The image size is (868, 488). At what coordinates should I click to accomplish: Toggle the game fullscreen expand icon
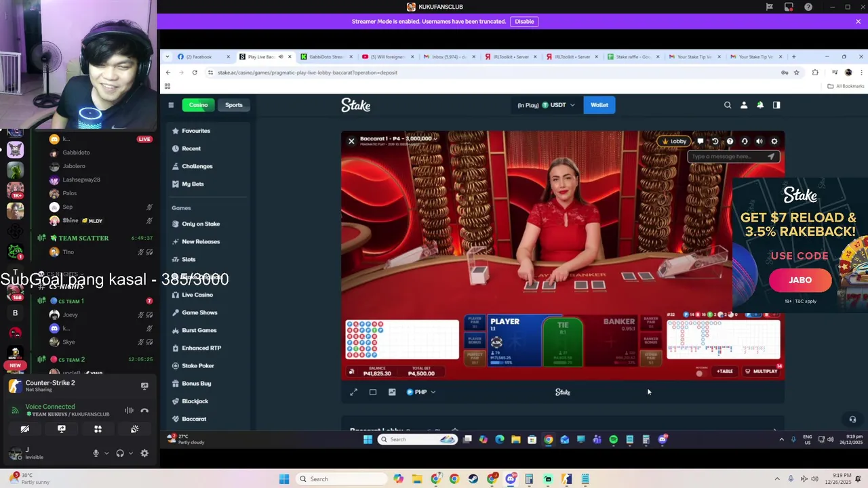click(x=353, y=392)
